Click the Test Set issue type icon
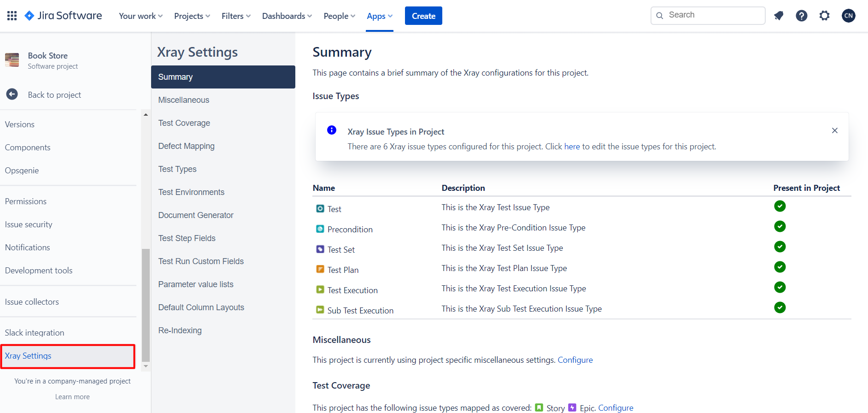 (320, 249)
